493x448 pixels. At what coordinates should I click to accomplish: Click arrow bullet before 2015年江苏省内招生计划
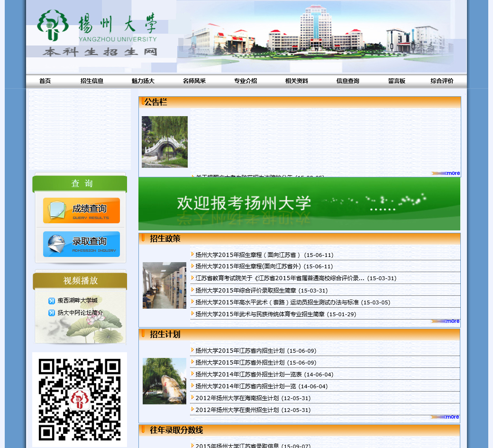click(x=192, y=350)
